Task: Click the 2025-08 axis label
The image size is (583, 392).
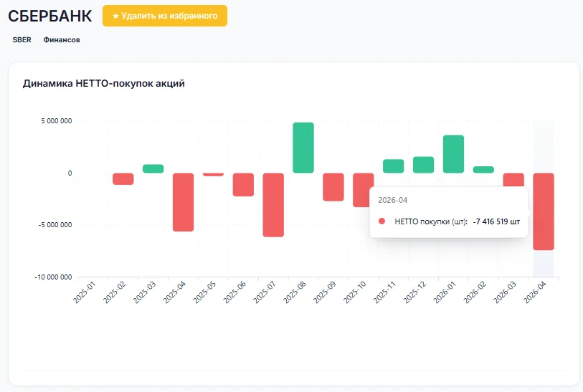Action: coord(295,292)
